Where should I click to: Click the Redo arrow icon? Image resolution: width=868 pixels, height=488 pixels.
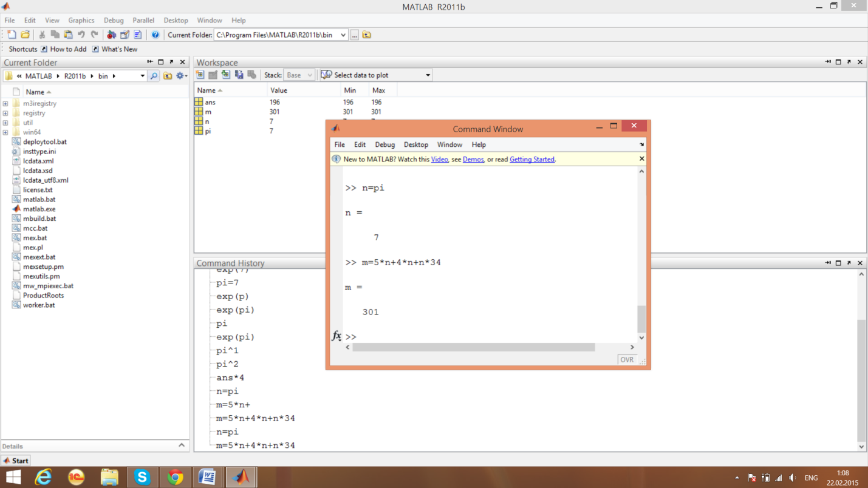tap(94, 35)
